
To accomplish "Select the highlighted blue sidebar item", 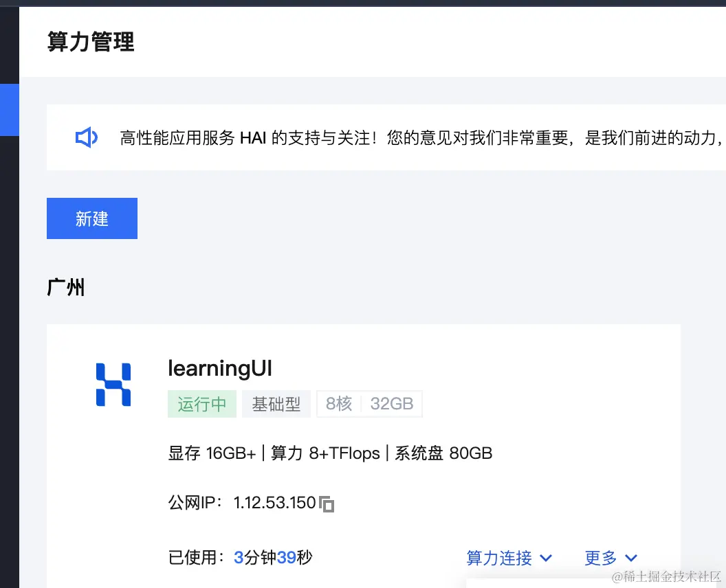I will pos(9,110).
